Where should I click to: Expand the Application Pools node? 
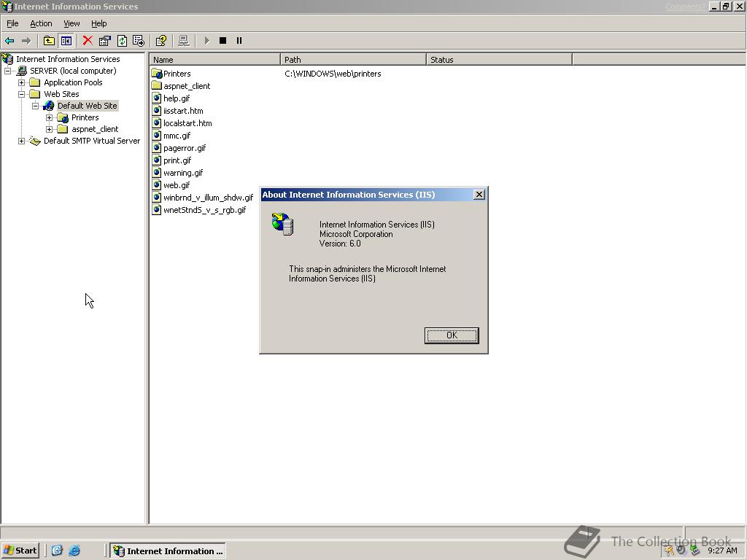click(x=21, y=83)
